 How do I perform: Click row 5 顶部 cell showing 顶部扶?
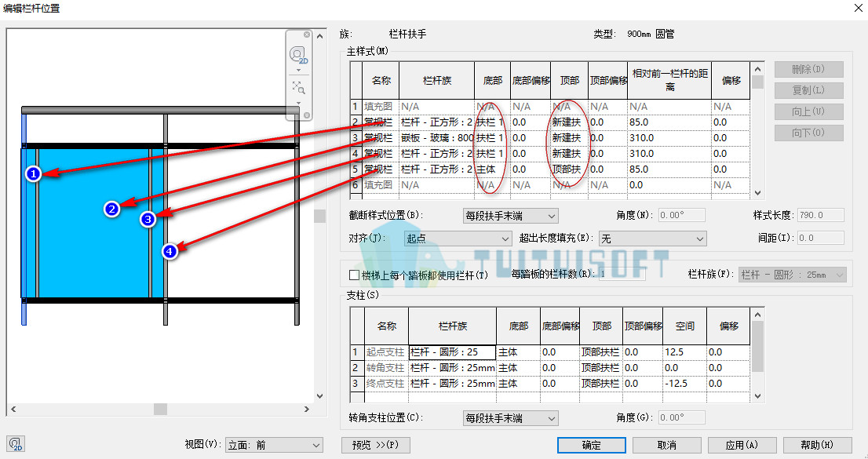[569, 169]
